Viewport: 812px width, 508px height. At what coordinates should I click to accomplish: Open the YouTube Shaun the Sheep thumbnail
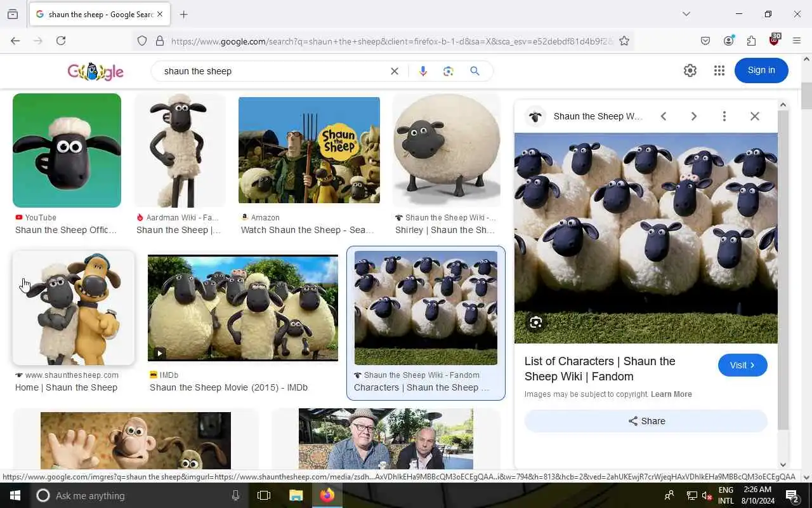coord(67,150)
